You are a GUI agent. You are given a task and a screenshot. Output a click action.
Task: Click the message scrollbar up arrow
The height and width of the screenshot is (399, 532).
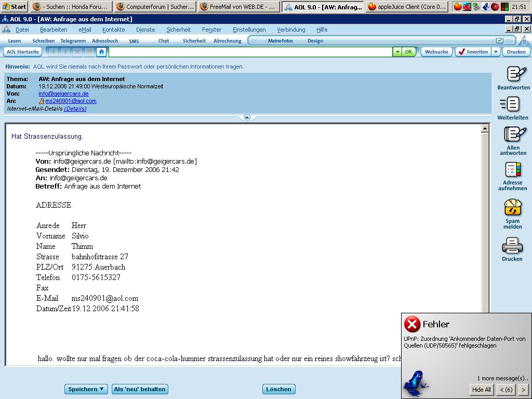(485, 128)
